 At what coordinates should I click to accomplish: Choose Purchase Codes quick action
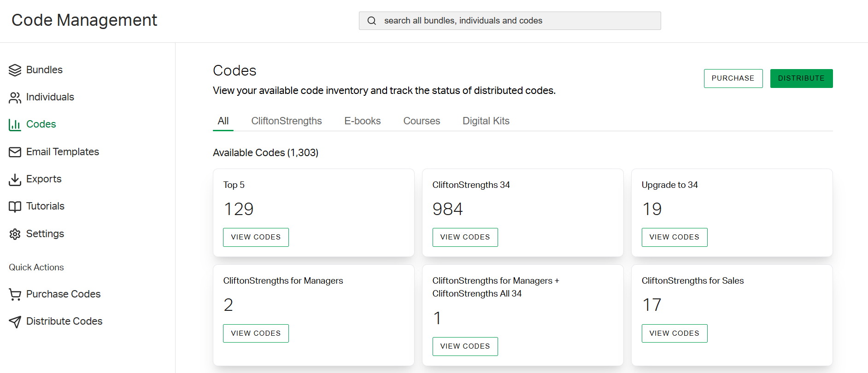[63, 294]
